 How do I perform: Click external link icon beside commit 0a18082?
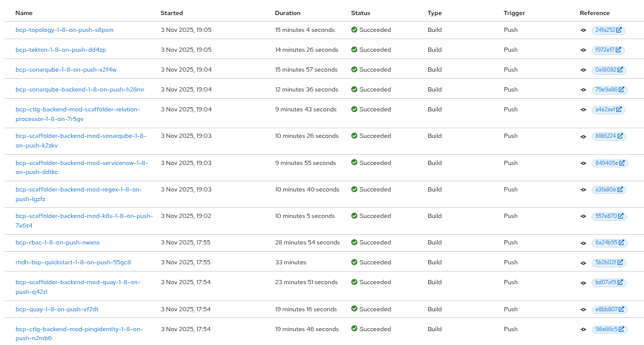(x=621, y=70)
